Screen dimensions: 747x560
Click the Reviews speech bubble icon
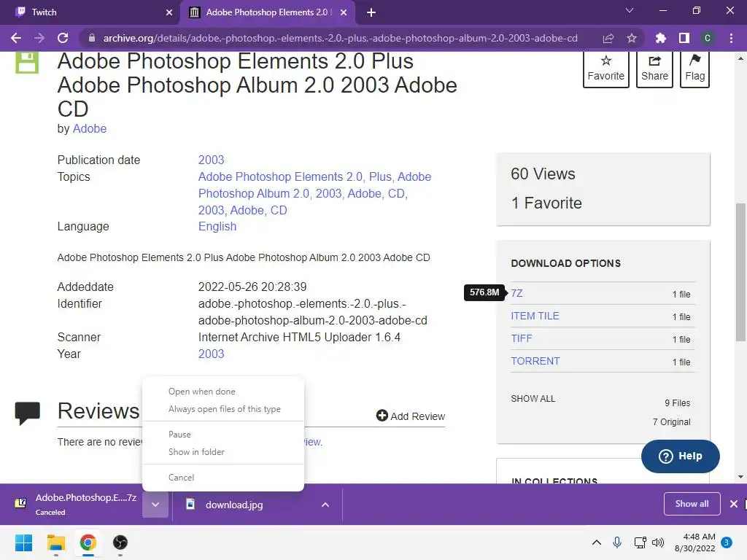(x=28, y=413)
